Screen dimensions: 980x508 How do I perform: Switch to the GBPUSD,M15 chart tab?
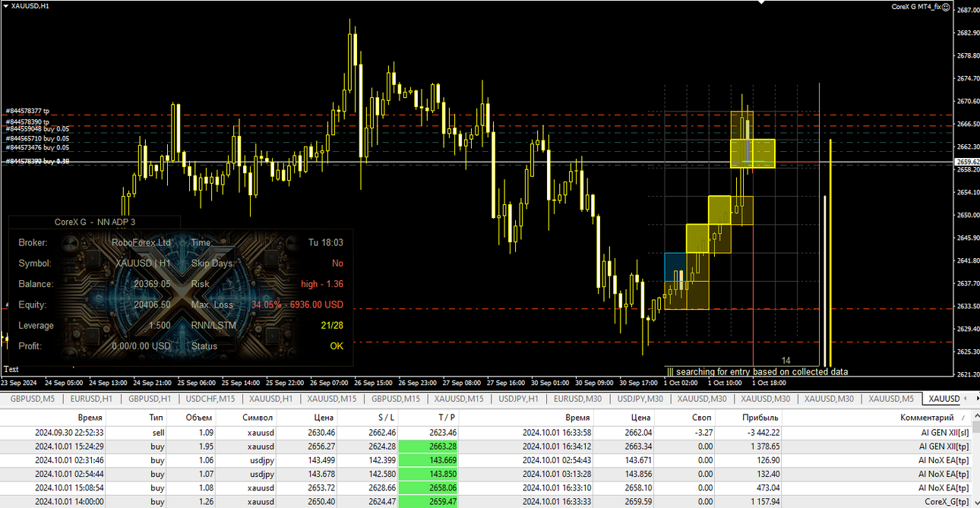click(x=395, y=399)
